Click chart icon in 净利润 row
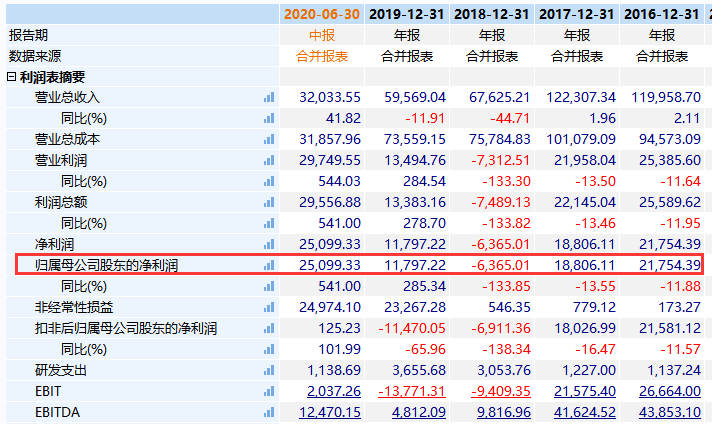The image size is (712, 424). 268,244
